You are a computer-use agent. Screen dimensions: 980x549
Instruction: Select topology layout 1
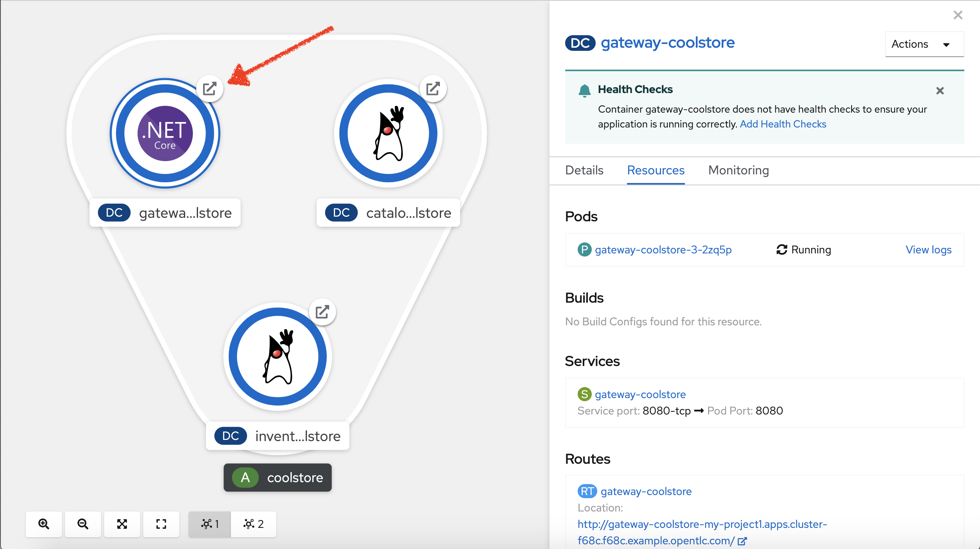(x=210, y=524)
